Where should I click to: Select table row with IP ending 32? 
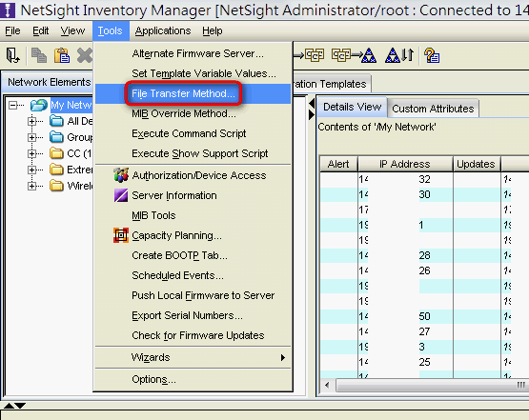click(424, 179)
